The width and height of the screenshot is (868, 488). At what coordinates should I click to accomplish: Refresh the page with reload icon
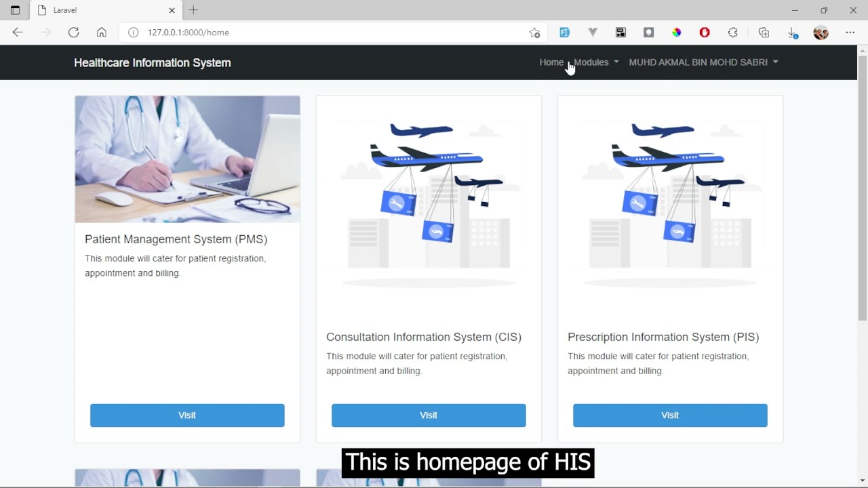click(73, 33)
